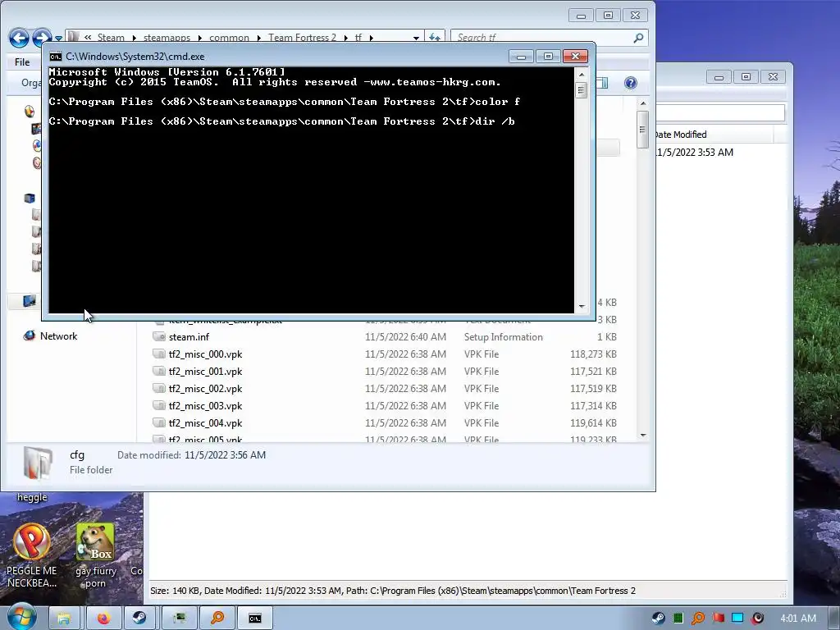Screen dimensions: 840x630
Task: Show the clock reading 4:01 AM
Action: (x=797, y=619)
